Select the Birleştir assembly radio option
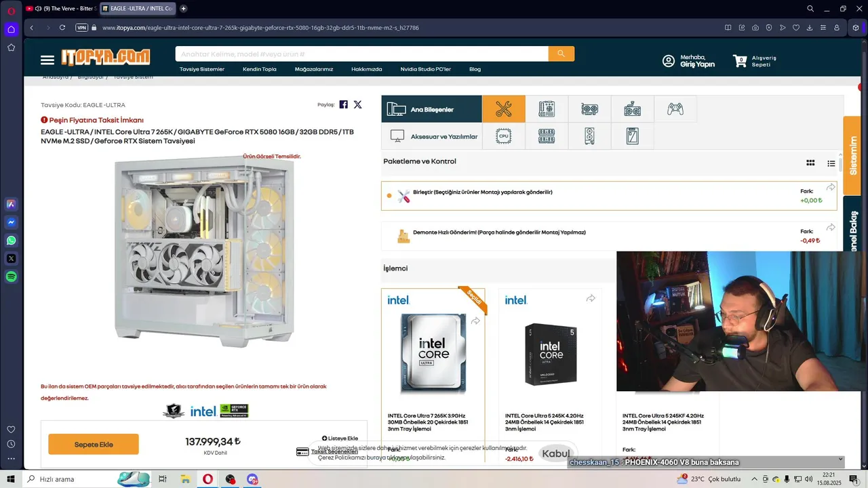This screenshot has height=488, width=868. point(389,196)
